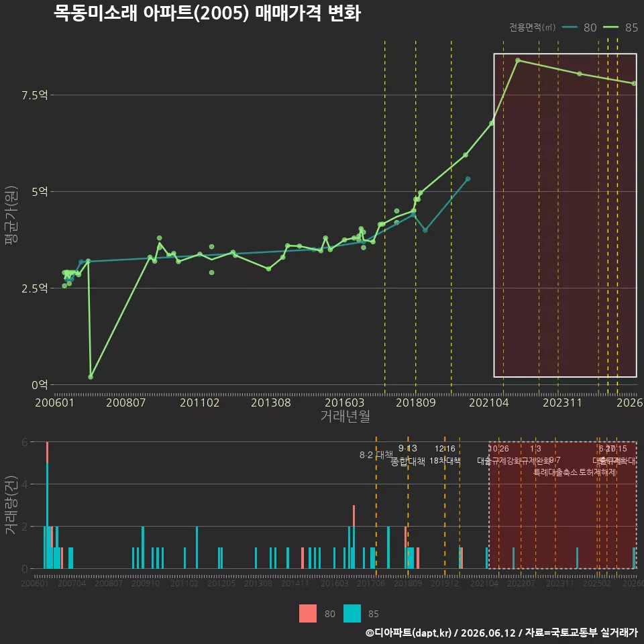
Task: Click the teal 85 swatch in volume legend
Action: point(352,614)
